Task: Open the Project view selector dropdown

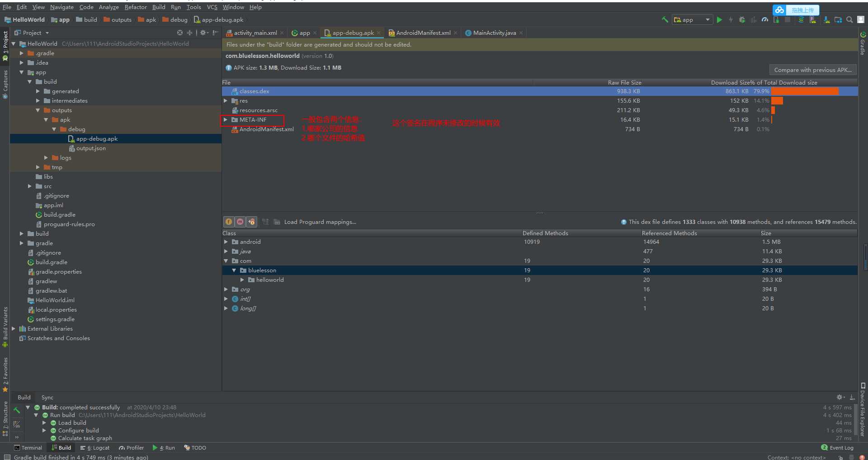Action: pos(32,33)
